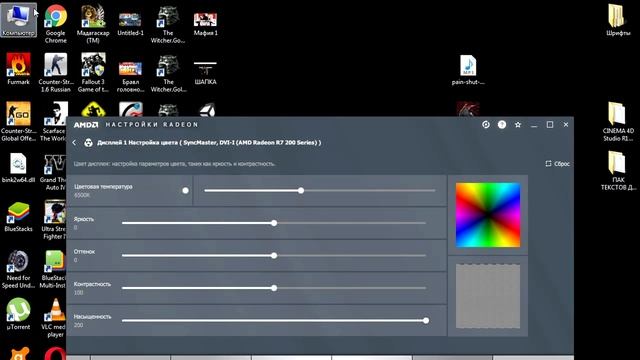Click the display color palette icon
Screen dimensions: 640x360
pos(88,142)
